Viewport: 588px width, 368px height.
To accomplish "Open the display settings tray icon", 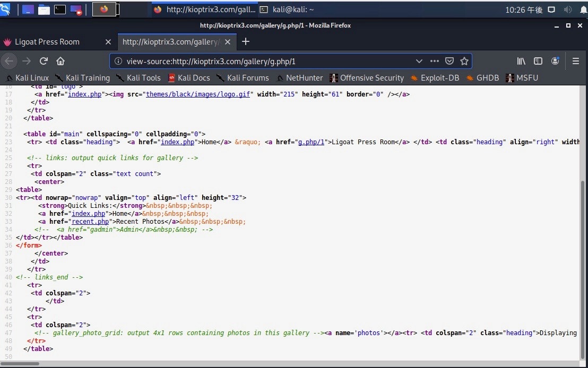I will [551, 10].
